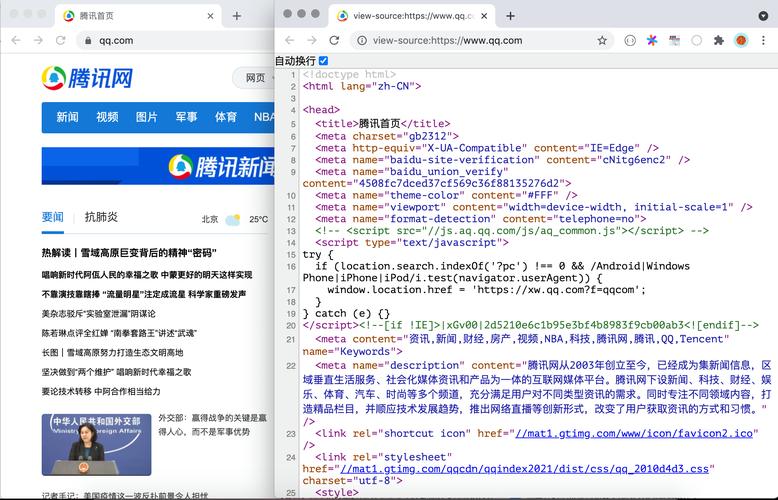The width and height of the screenshot is (778, 500).
Task: Select the view-source:https://www.qq.com tab
Action: coord(412,16)
